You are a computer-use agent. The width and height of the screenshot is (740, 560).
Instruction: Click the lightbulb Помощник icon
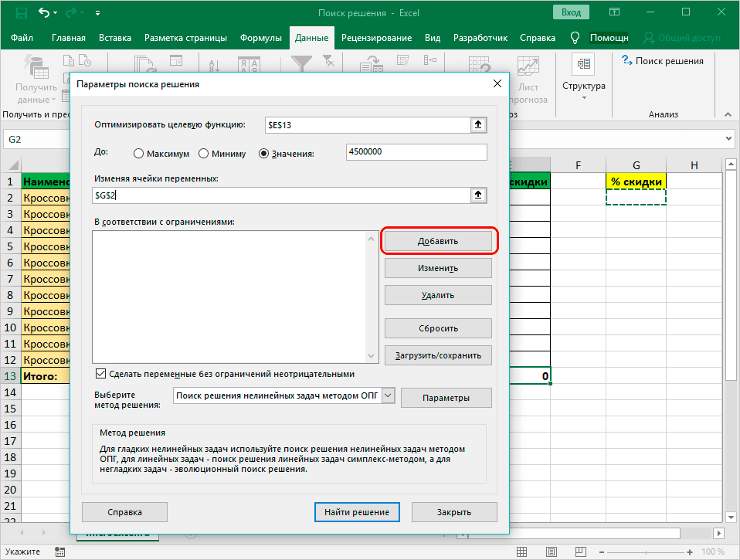click(575, 38)
